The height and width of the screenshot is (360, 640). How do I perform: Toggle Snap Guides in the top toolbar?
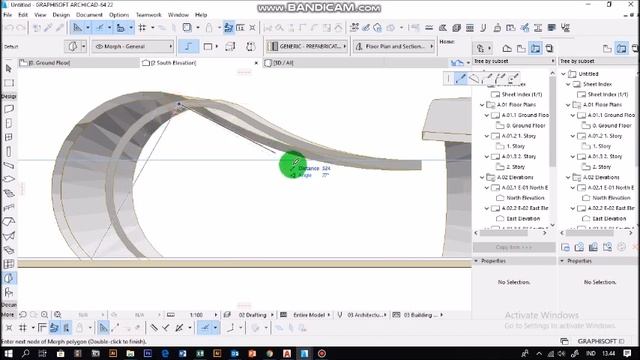tap(100, 28)
